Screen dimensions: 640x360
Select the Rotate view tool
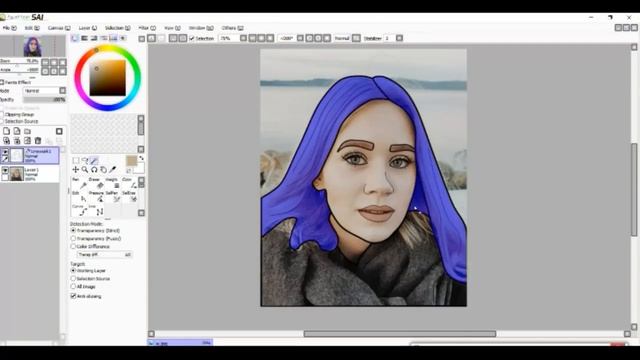(x=94, y=169)
